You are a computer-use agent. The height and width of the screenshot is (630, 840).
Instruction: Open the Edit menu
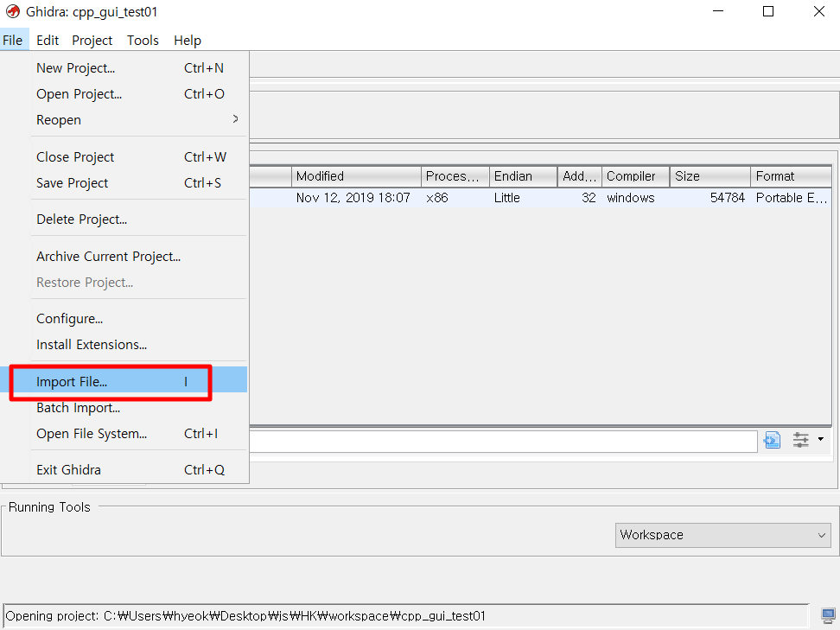[48, 40]
